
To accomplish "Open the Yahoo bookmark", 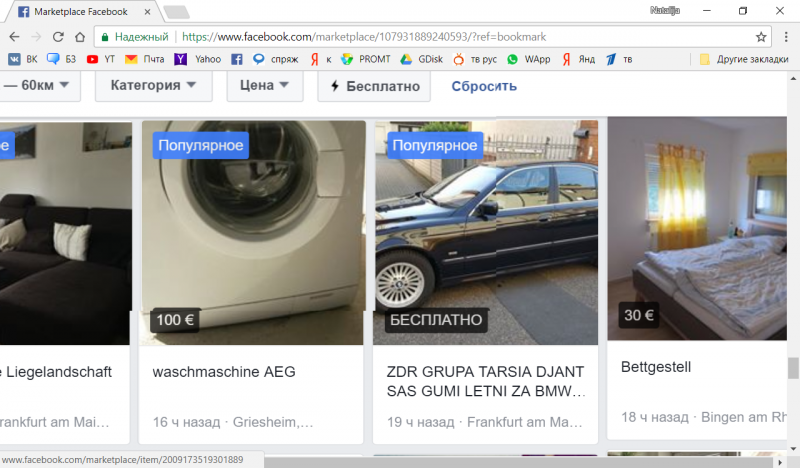I will point(198,59).
